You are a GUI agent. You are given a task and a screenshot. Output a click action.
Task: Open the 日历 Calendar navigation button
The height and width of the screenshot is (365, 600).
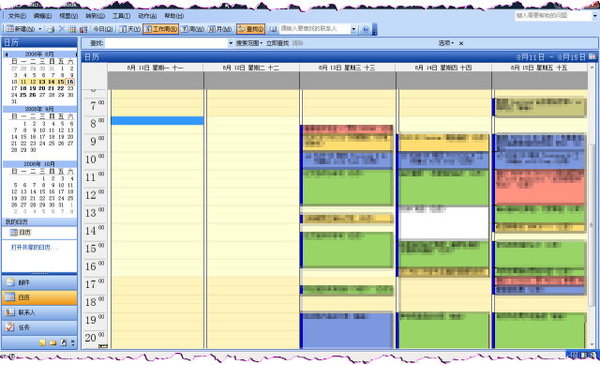39,298
